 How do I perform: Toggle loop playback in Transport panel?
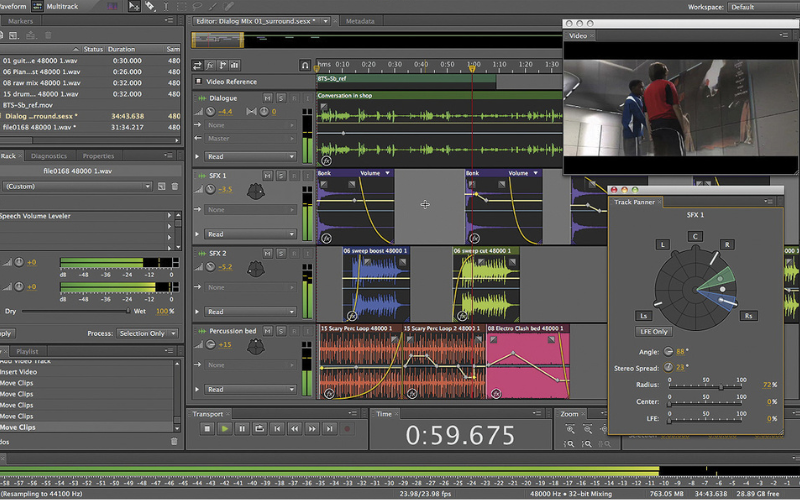(x=260, y=428)
